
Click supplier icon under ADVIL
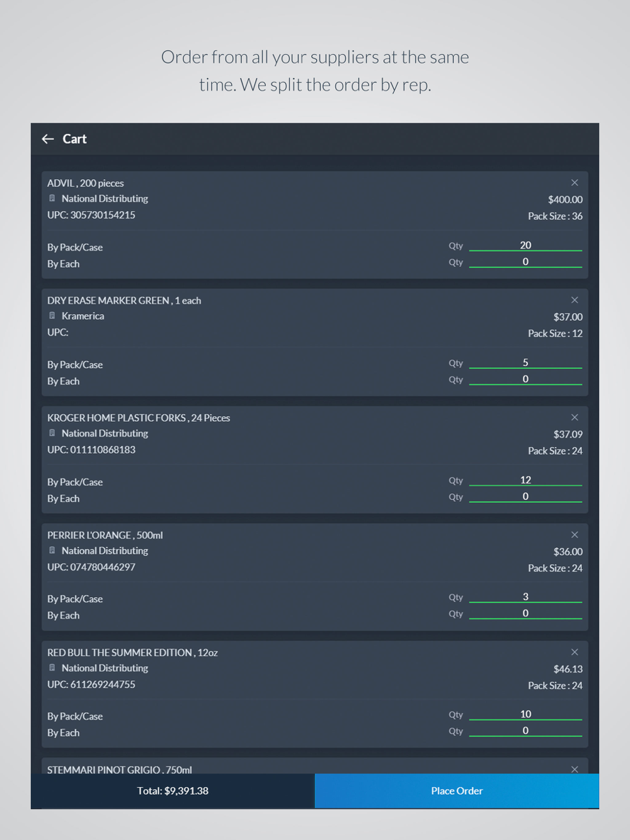click(x=52, y=198)
